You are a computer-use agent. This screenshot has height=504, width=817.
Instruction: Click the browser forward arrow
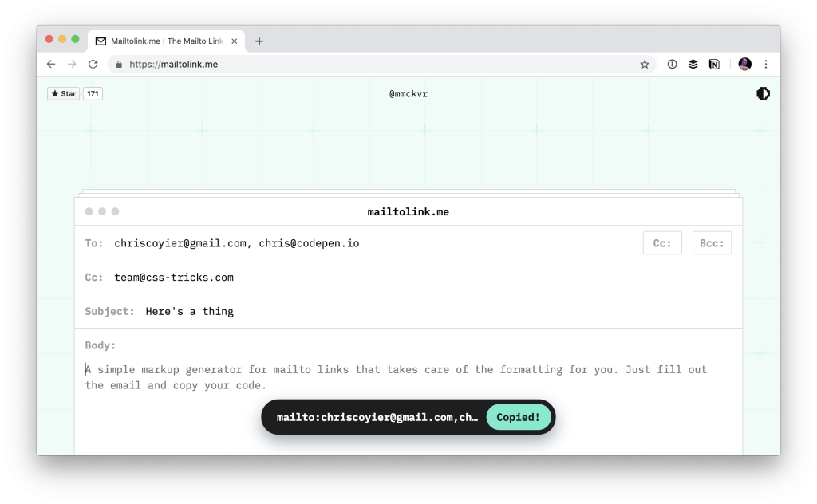pyautogui.click(x=72, y=64)
